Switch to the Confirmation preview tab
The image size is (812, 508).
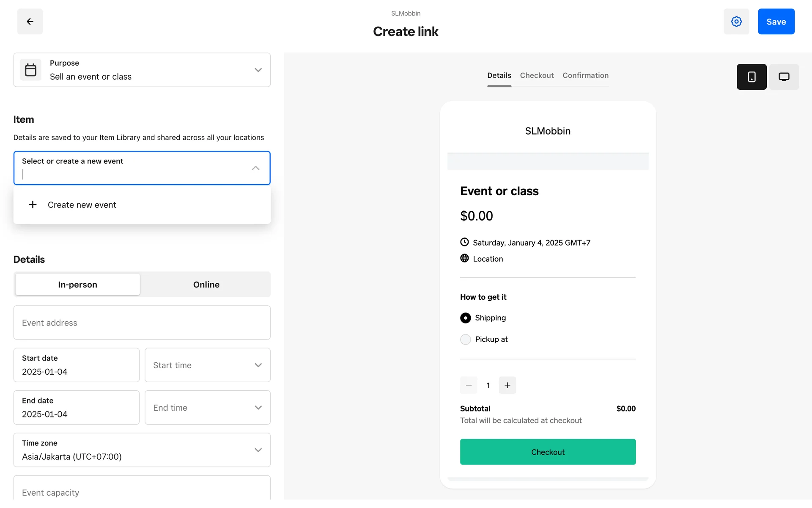(585, 75)
